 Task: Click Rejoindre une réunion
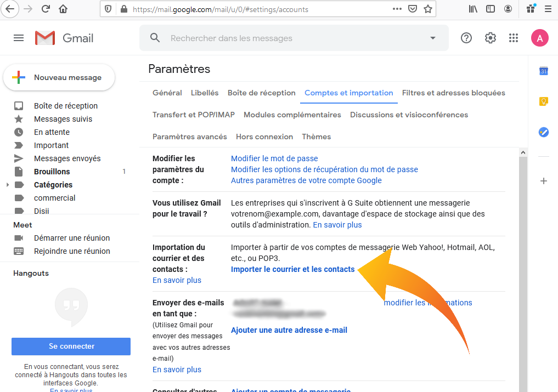click(72, 251)
